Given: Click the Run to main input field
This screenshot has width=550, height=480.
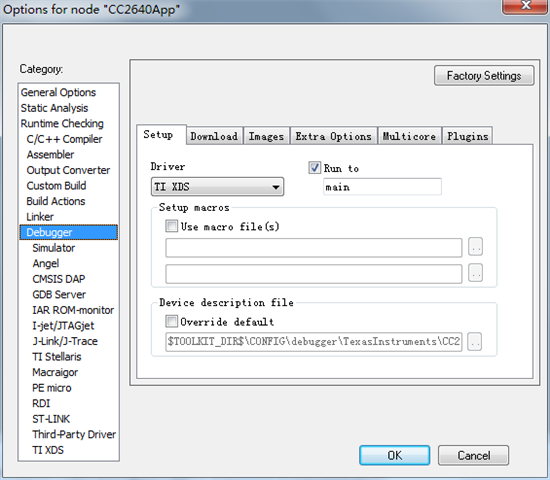Looking at the screenshot, I should (x=382, y=187).
